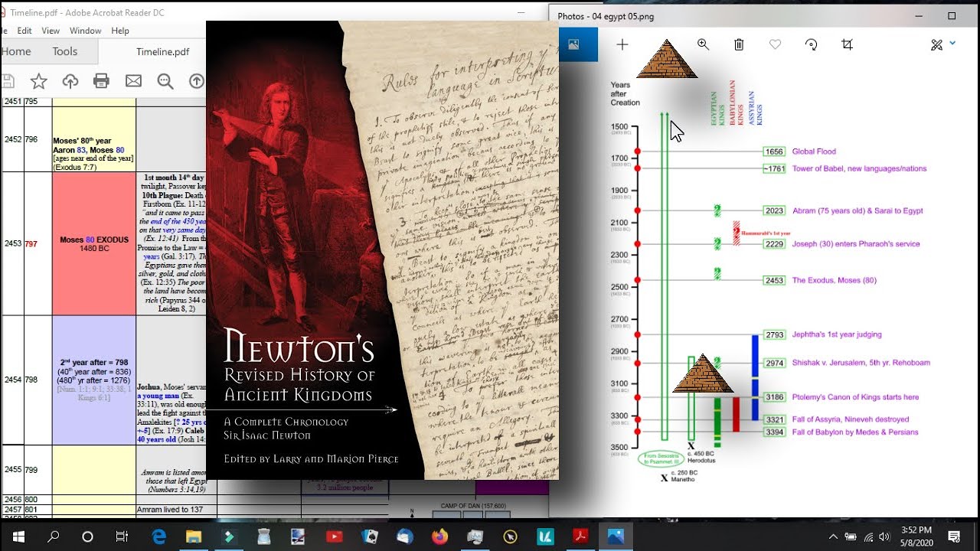Click 'Fall of Assyria, Nineveh destroyed' label
This screenshot has width=980, height=551.
851,419
